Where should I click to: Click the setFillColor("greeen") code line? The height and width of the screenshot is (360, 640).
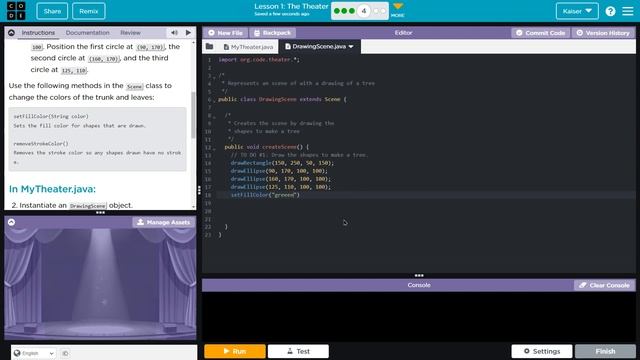[x=265, y=195]
